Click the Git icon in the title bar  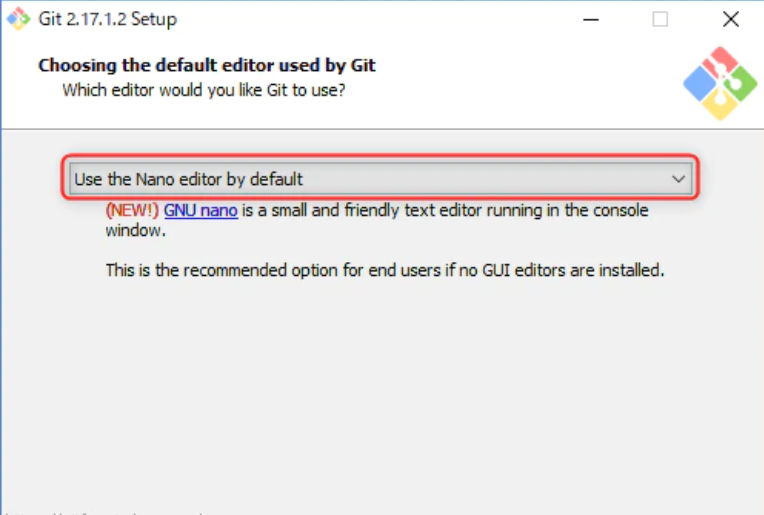pos(19,19)
